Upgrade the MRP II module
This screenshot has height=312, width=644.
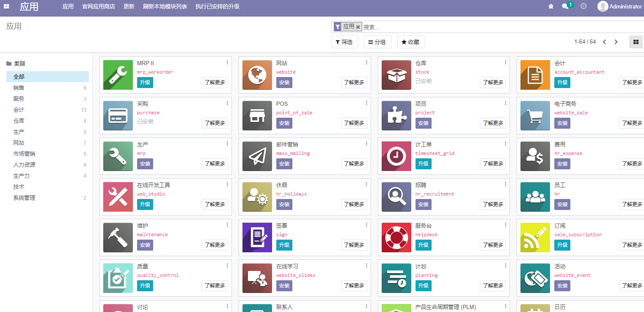click(145, 83)
